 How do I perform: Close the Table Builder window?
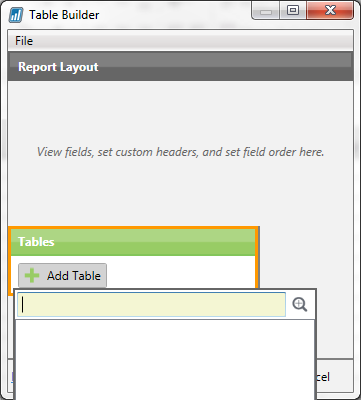[330, 11]
